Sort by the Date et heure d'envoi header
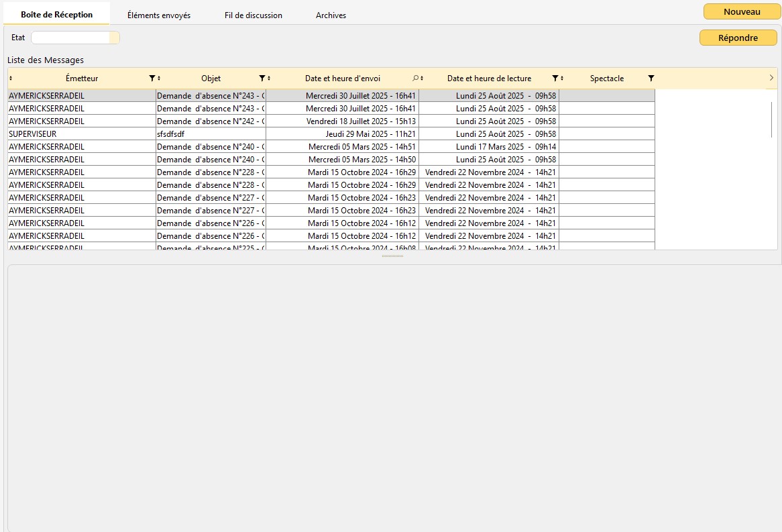 [x=342, y=78]
